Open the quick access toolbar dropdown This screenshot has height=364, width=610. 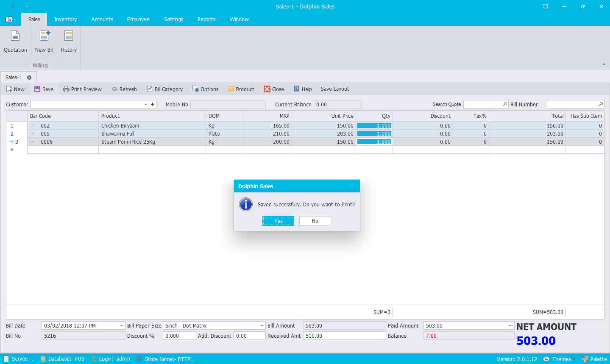click(x=26, y=6)
